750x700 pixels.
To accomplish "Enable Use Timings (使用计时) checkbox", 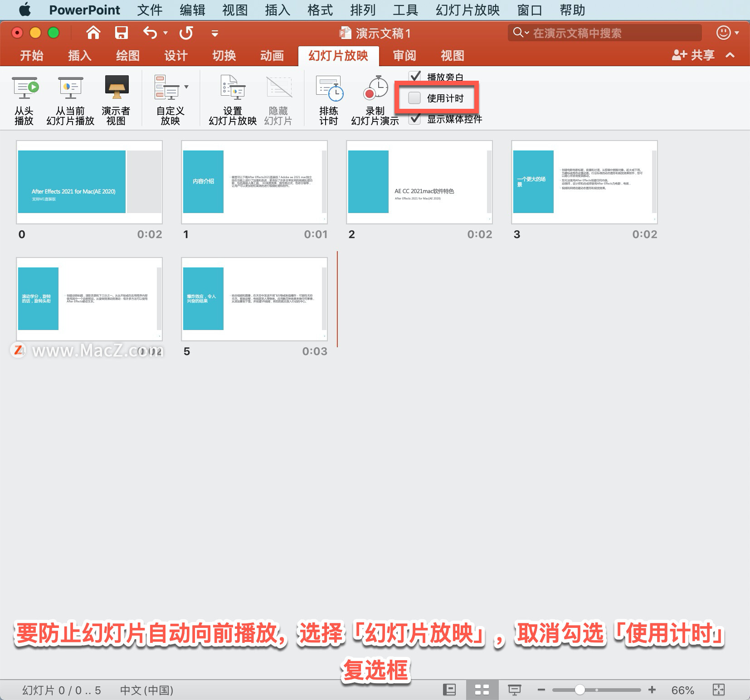I will tap(414, 98).
